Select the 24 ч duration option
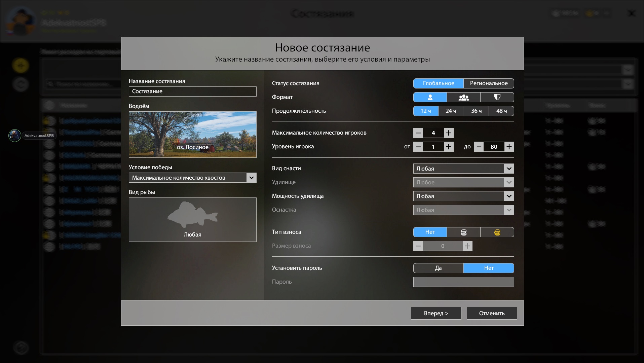The image size is (644, 363). tap(451, 111)
